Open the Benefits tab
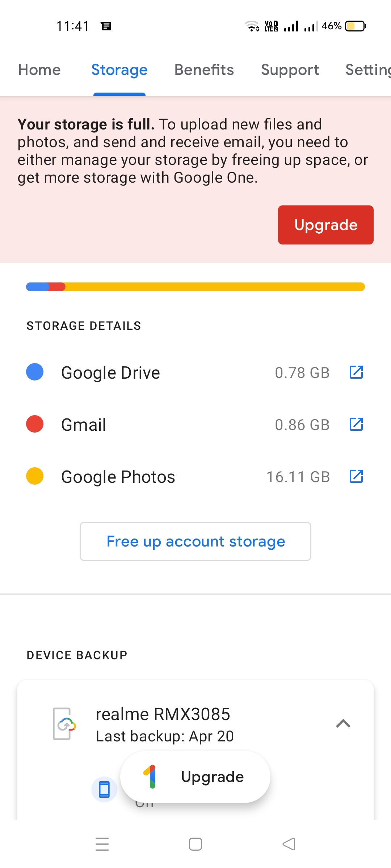Image resolution: width=391 pixels, height=868 pixels. pyautogui.click(x=204, y=70)
